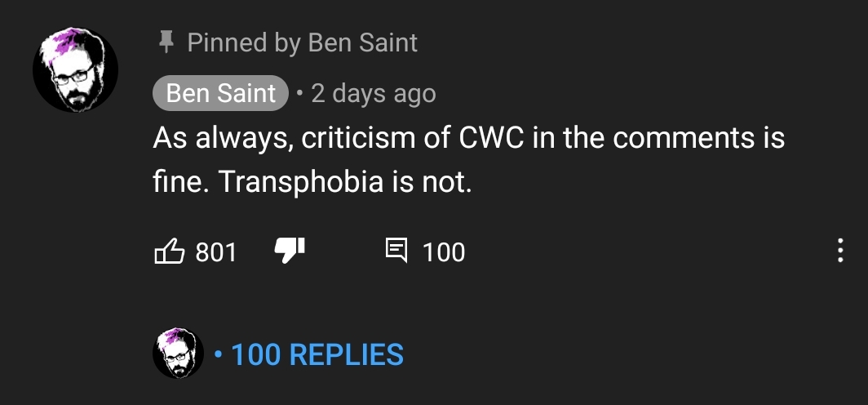This screenshot has height=405, width=868.
Task: Click the '2 days ago' timestamp
Action: 374,94
